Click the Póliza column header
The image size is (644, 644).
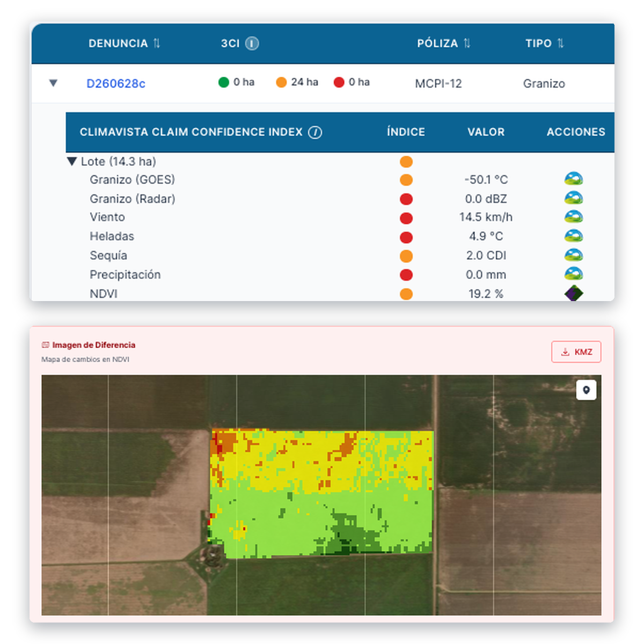(437, 43)
